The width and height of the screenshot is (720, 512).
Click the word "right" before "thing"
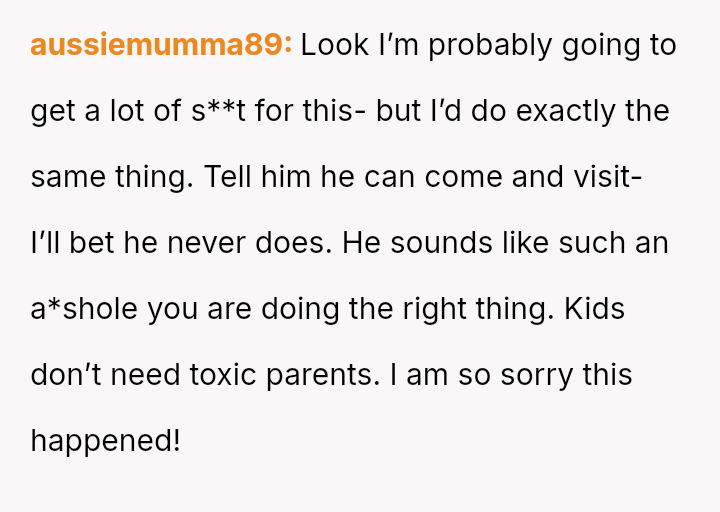[434, 309]
